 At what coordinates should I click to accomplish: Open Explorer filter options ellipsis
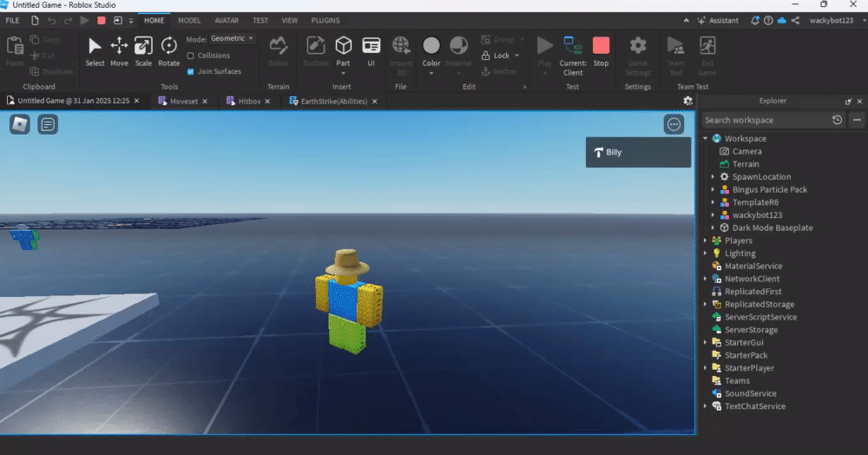[857, 120]
